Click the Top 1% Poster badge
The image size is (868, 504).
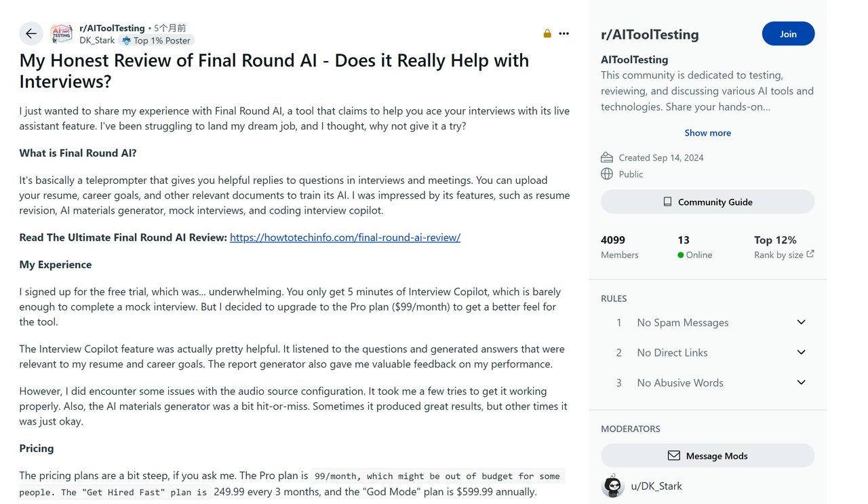click(x=156, y=41)
